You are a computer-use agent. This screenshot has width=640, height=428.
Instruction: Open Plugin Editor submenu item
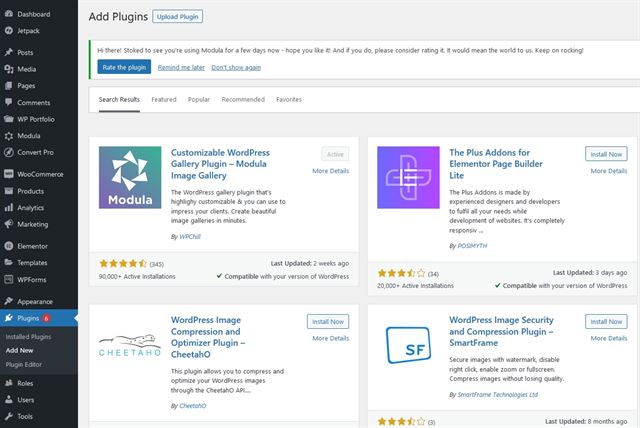(24, 364)
